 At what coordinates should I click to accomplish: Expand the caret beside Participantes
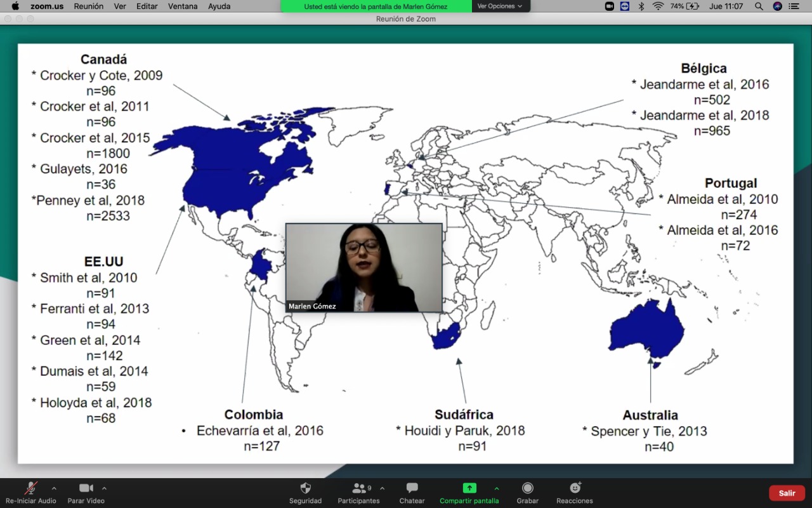pyautogui.click(x=382, y=488)
